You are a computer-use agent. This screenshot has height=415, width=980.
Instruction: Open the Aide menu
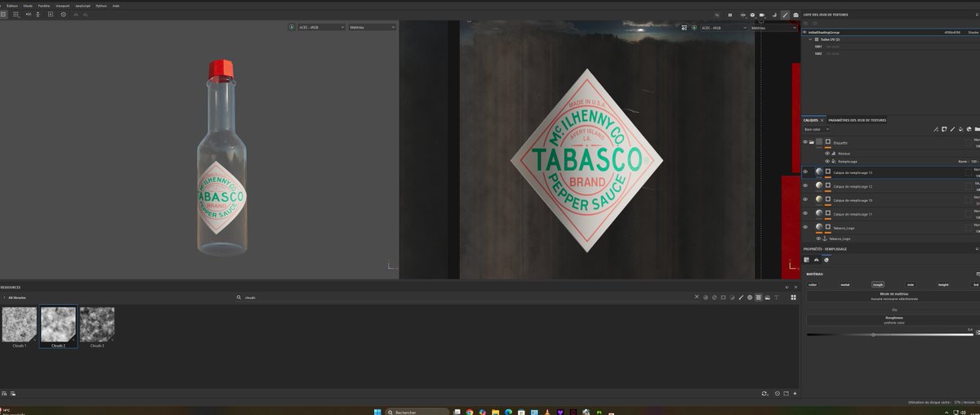[116, 5]
